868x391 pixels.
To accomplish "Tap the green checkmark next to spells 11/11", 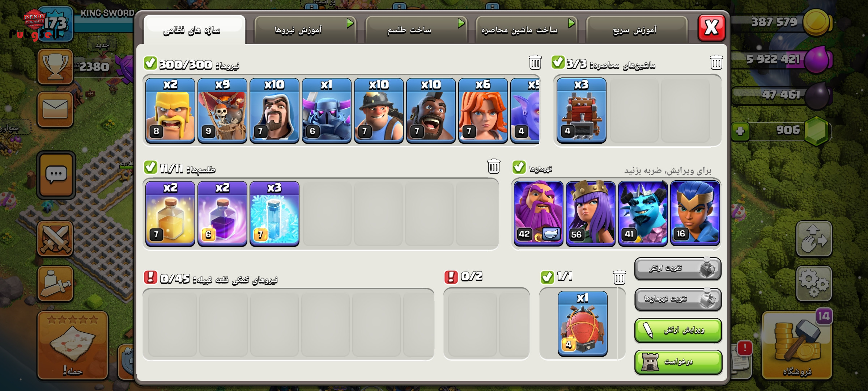I will (x=150, y=167).
